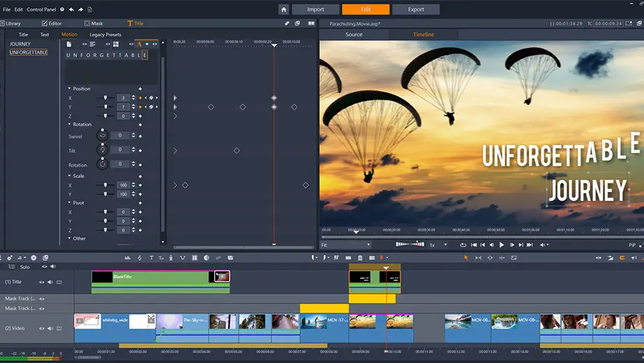This screenshot has width=644, height=363.
Task: Open the Control Panel menu
Action: tap(41, 10)
